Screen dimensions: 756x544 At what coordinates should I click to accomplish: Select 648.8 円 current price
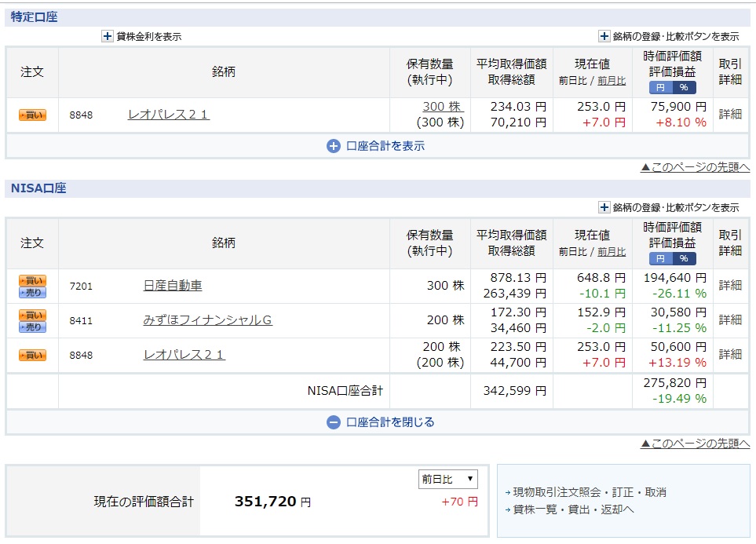coord(601,278)
